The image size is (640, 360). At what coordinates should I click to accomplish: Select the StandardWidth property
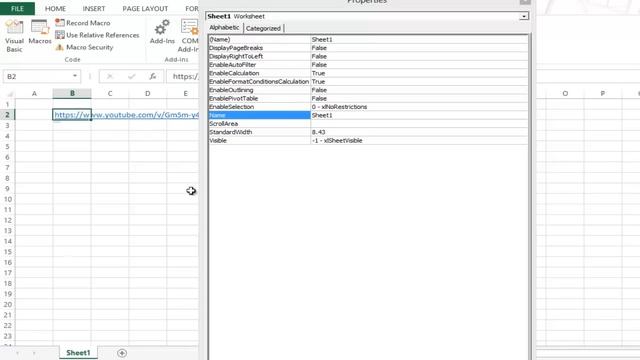point(260,132)
